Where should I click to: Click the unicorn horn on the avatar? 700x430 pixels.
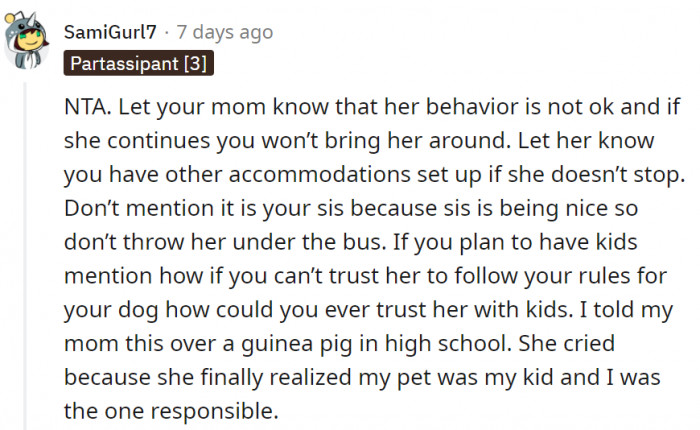pos(32,20)
